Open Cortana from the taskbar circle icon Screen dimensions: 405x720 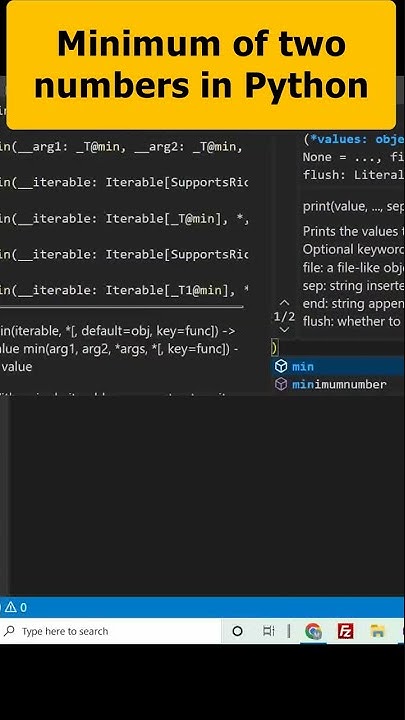[x=237, y=631]
